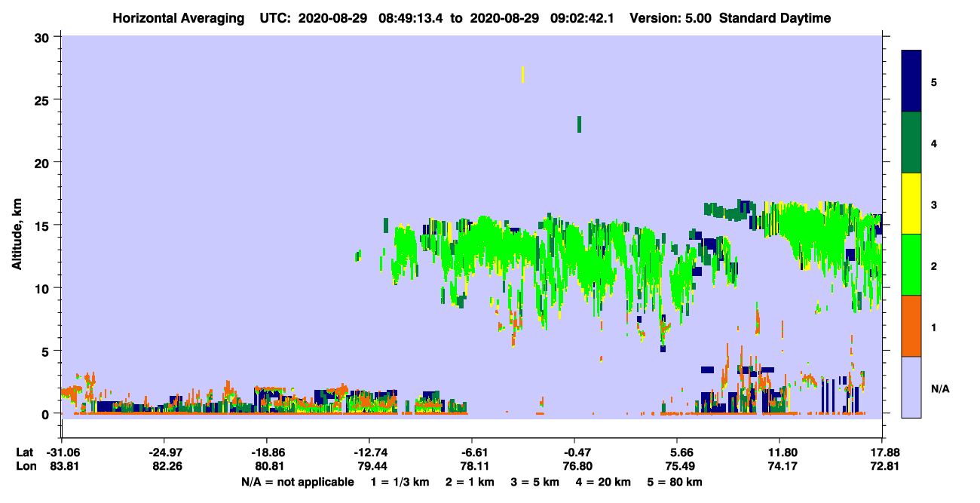The height and width of the screenshot is (503, 980).
Task: Click the 'Horizontal Averaging' title text
Action: 179,18
